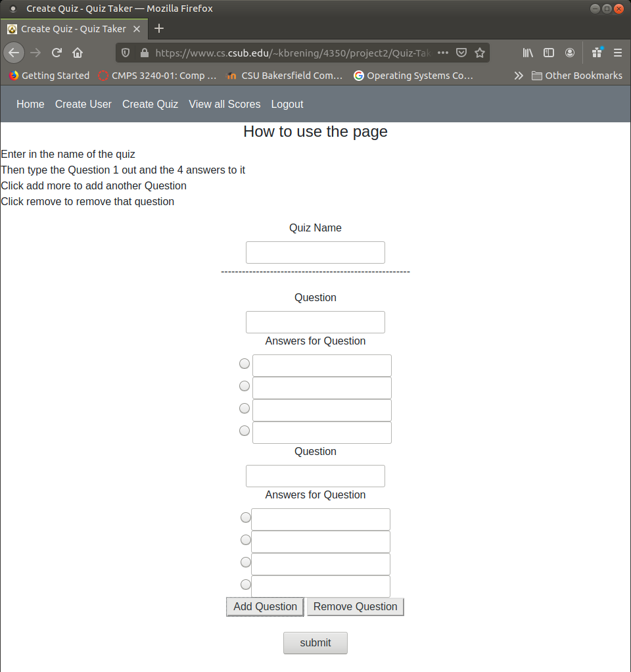This screenshot has height=672, width=631.
Task: Click third answer field of first question
Action: click(x=321, y=410)
